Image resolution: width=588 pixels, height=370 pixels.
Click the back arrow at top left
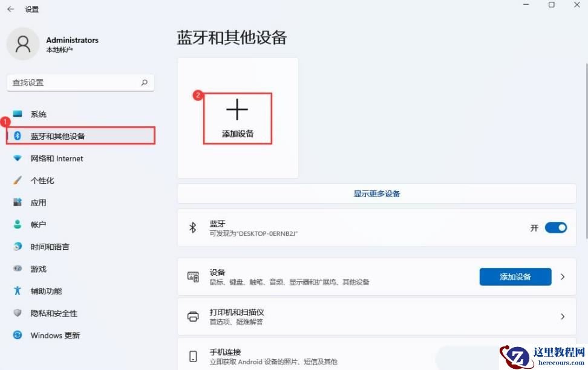click(11, 9)
